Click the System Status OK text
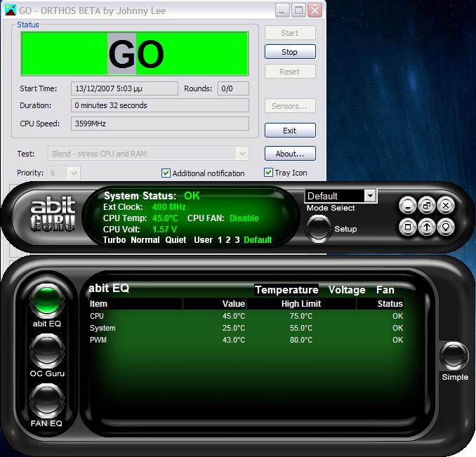This screenshot has height=457, width=476. [192, 196]
